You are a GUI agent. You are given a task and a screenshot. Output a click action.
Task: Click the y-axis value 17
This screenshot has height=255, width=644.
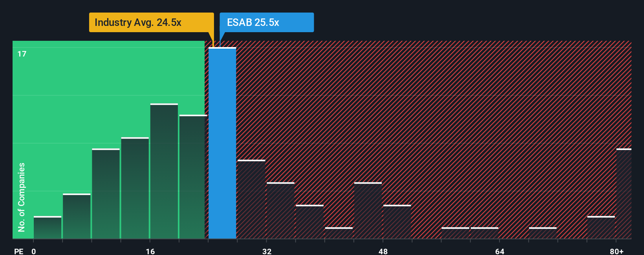(x=22, y=54)
